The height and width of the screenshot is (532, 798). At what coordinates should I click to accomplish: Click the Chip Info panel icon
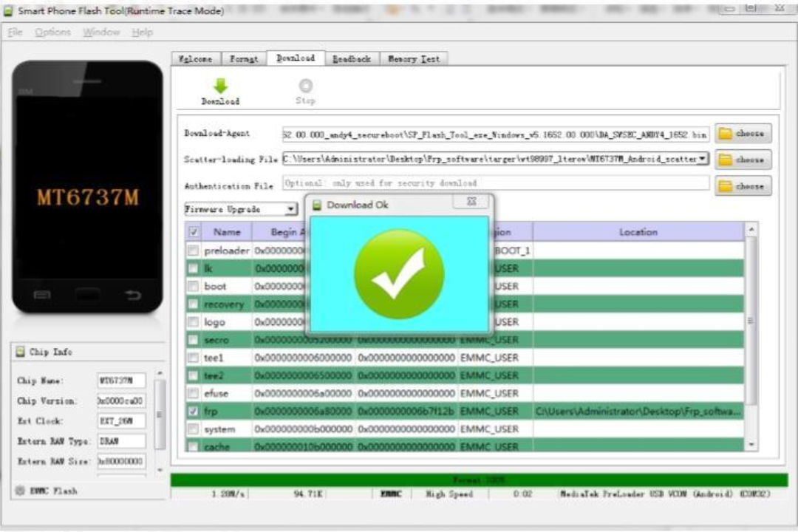tap(21, 352)
